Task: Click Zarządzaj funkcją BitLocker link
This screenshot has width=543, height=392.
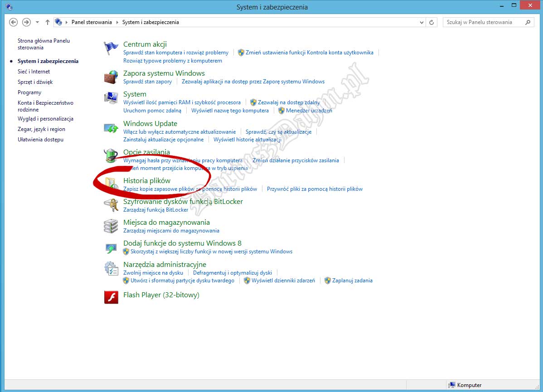Action: click(156, 210)
